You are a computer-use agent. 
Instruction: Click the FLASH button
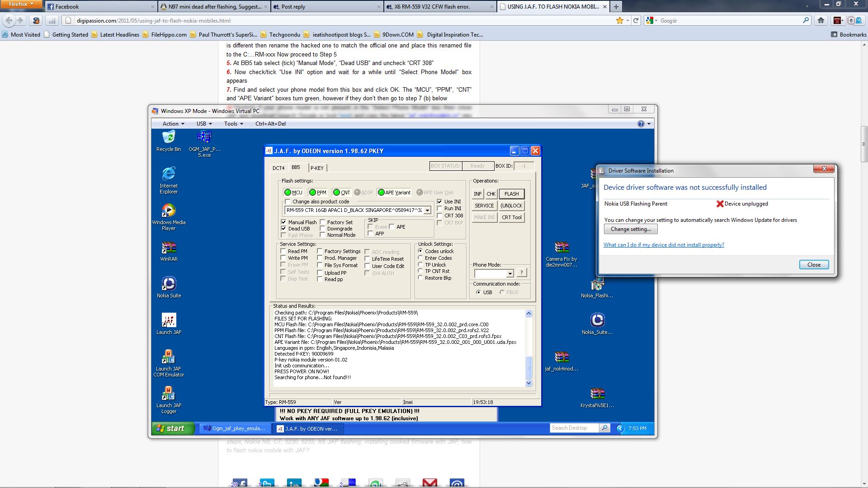click(511, 194)
